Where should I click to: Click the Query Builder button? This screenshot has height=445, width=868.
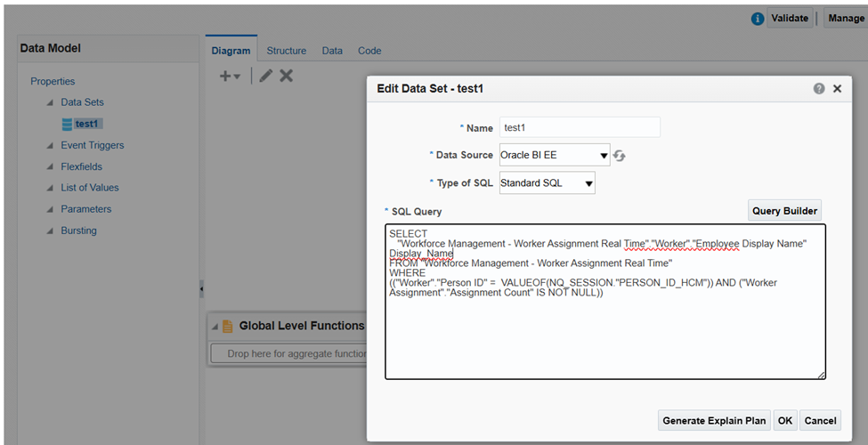[784, 211]
